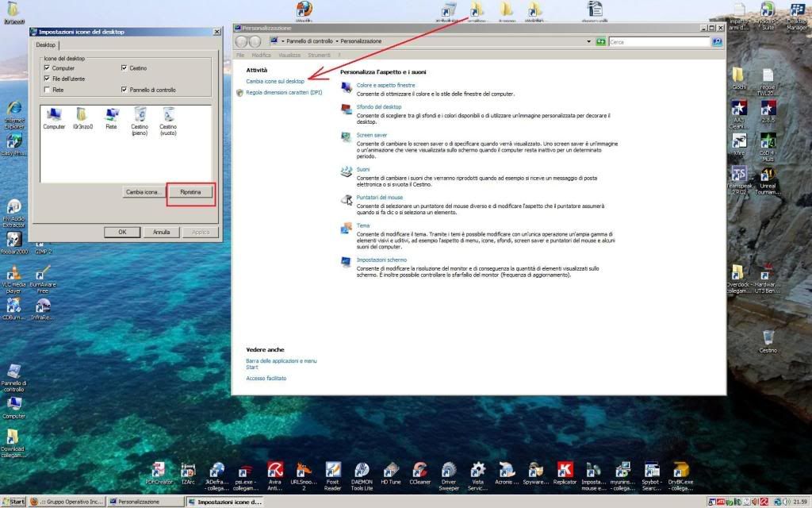This screenshot has height=508, width=812.
Task: Expand the arrow before Pannello di controllo breadcrumb
Action: click(x=282, y=41)
